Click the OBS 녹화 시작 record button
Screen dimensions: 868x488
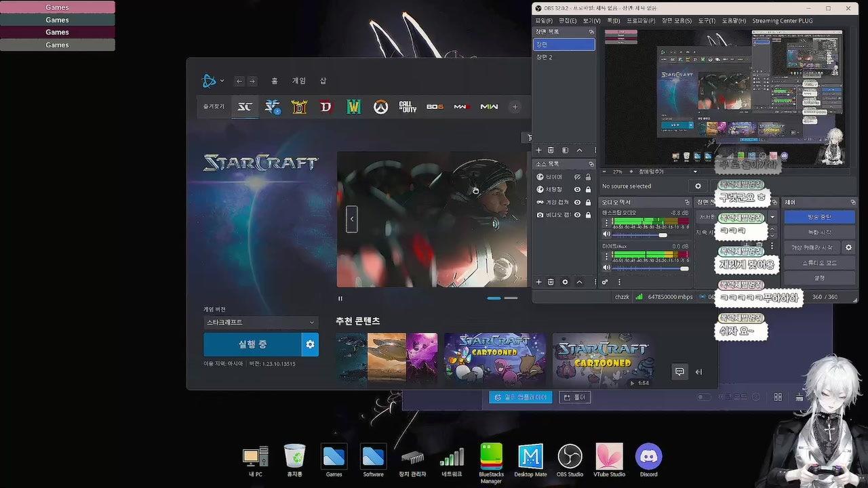(x=819, y=232)
